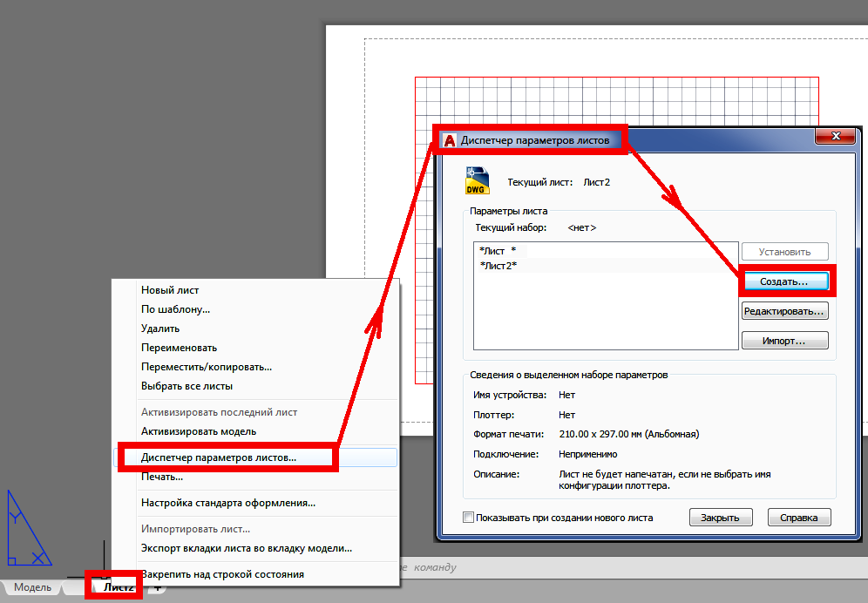
Task: Enable 'Показывать при создании нового листа' checkbox
Action: [x=469, y=518]
